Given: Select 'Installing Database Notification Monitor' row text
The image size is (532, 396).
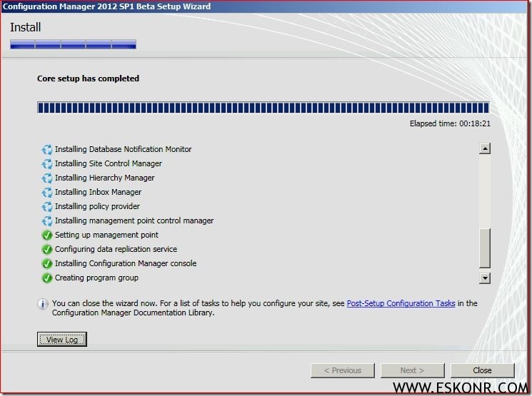Looking at the screenshot, I should 123,149.
